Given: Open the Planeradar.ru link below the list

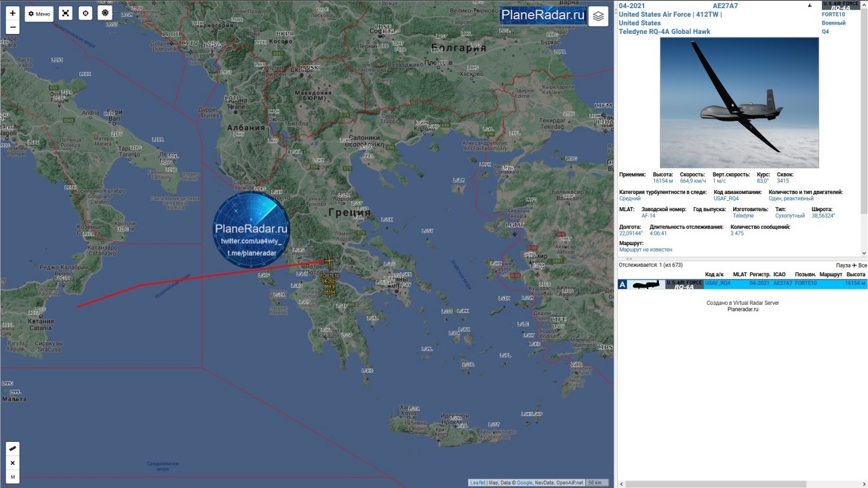Looking at the screenshot, I should (743, 309).
